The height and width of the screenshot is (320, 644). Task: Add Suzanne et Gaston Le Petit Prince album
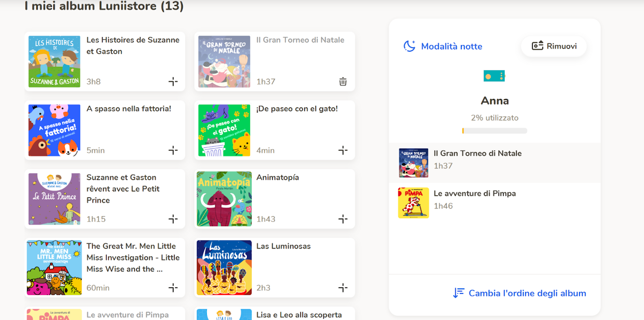(173, 219)
